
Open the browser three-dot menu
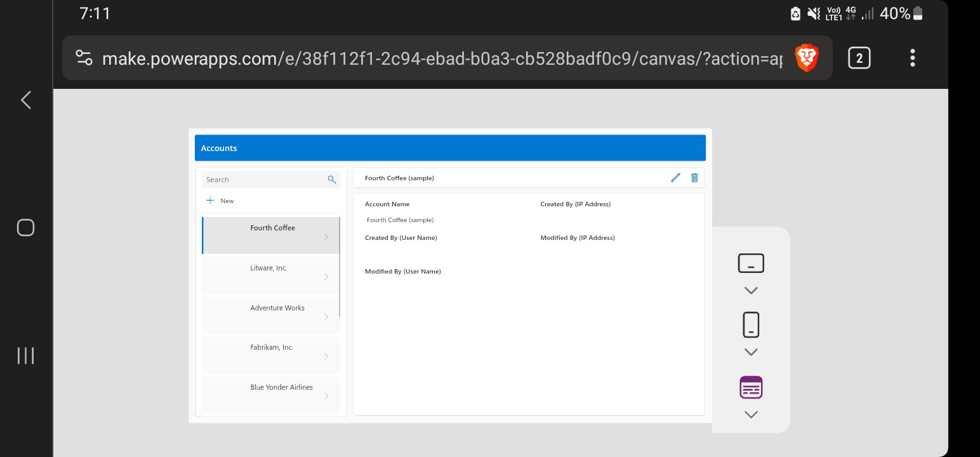point(912,58)
